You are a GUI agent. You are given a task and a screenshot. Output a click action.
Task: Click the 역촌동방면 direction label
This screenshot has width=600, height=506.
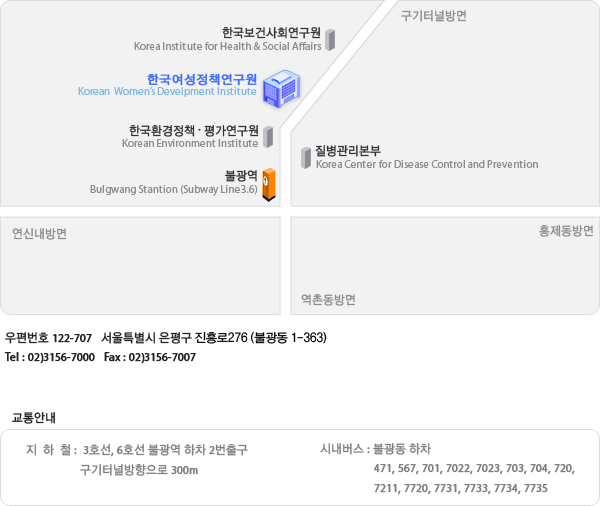click(328, 299)
